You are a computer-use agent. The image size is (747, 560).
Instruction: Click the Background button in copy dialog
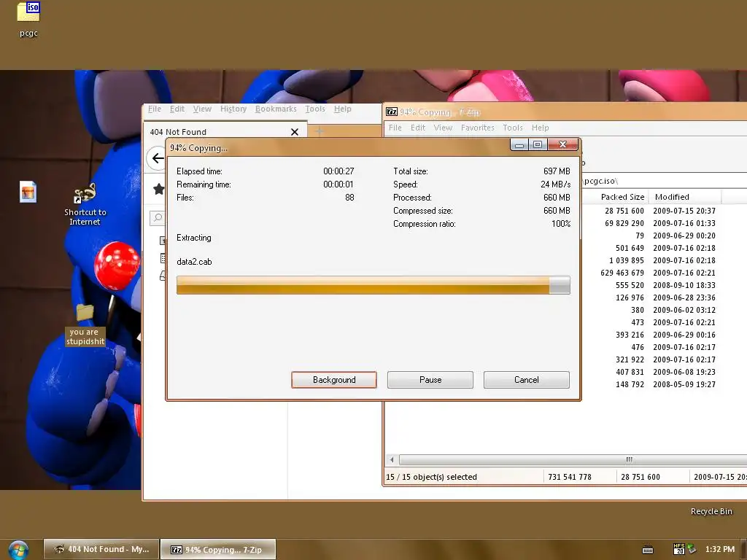pos(334,380)
